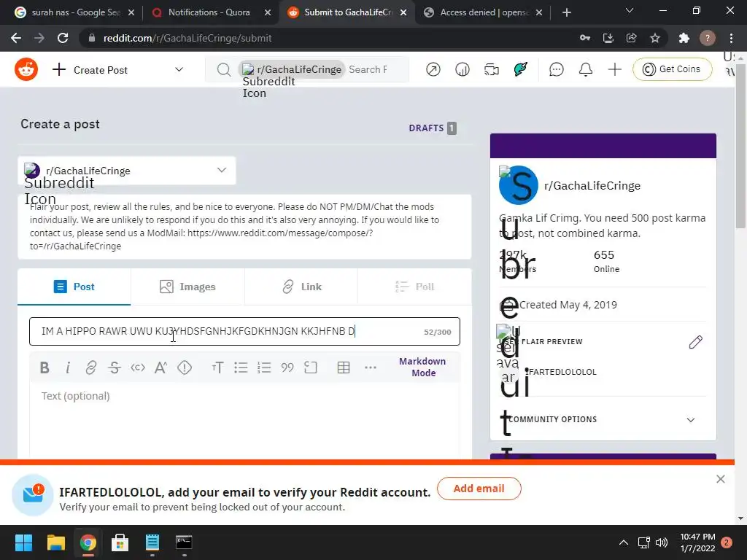Show hidden system tray icons
This screenshot has height=560, width=747.
pyautogui.click(x=623, y=542)
